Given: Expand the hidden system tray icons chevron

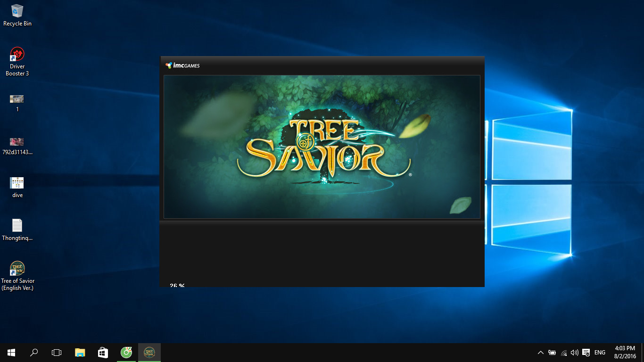Looking at the screenshot, I should [x=540, y=353].
